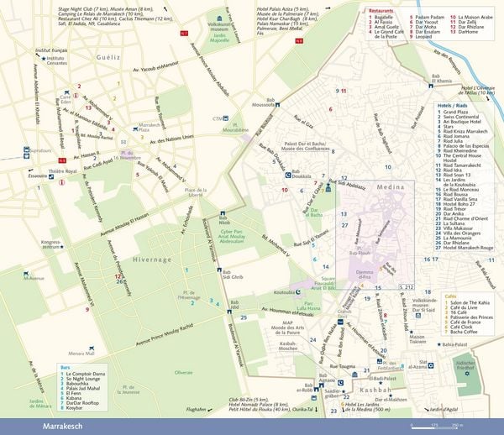Click the star icon beside Instituto Cervantes
Screen dimensions: 504x435
44,59
